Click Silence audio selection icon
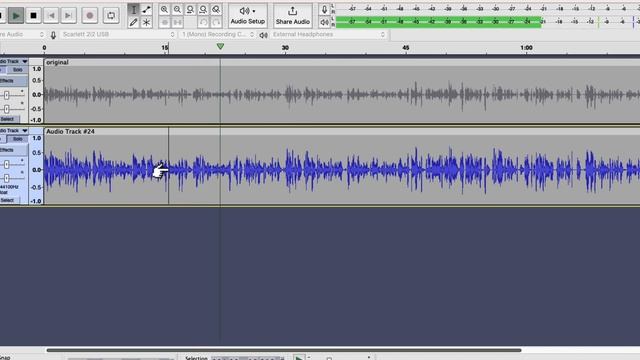The image size is (640, 360). coord(177,22)
